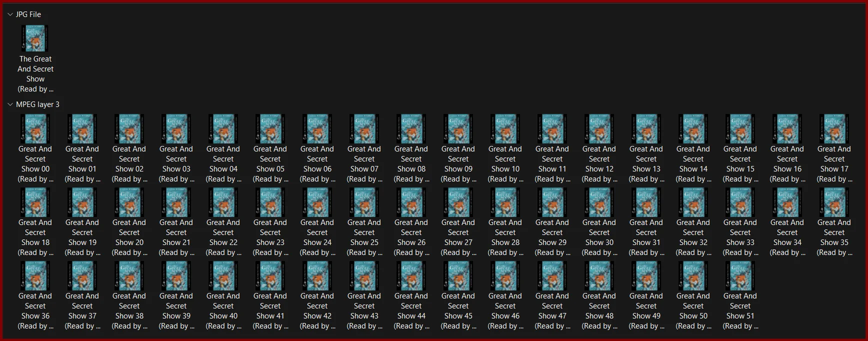Click the file name Great And Secret Show 45
The height and width of the screenshot is (341, 868).
[x=458, y=311]
